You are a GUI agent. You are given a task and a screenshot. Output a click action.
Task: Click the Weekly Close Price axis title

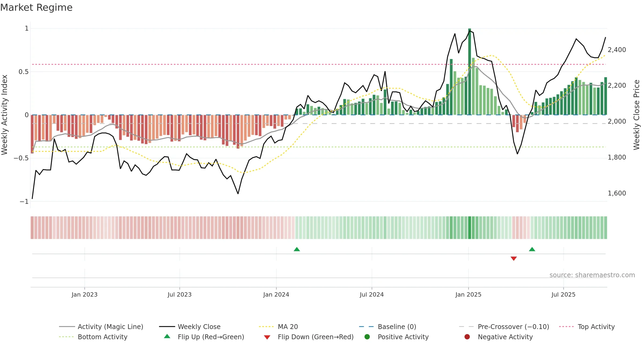(636, 115)
